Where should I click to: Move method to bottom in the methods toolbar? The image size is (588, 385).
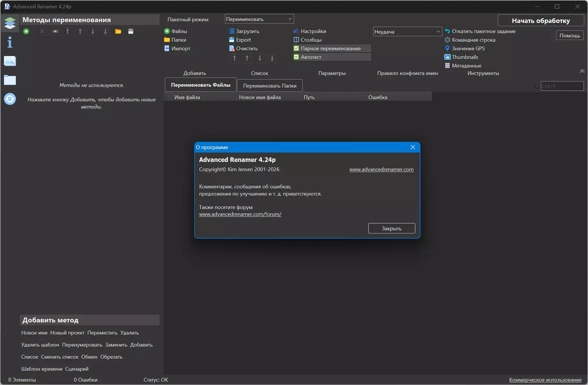[x=105, y=31]
